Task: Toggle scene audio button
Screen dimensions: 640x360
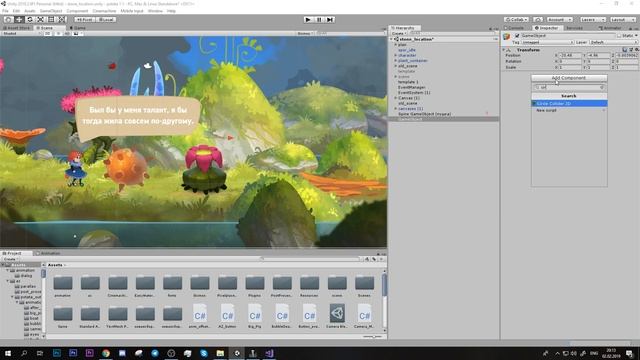Action: click(x=67, y=33)
